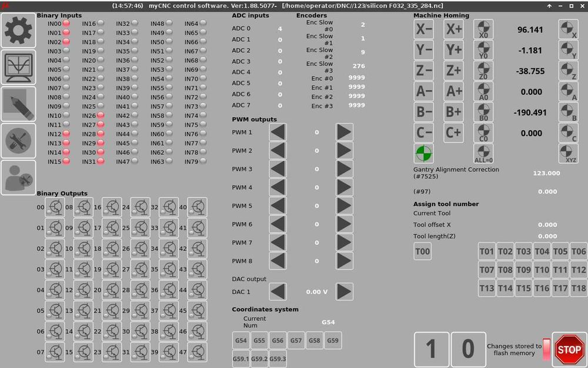The width and height of the screenshot is (588, 368).
Task: Increase PWM 5 with right arrow
Action: (x=344, y=205)
